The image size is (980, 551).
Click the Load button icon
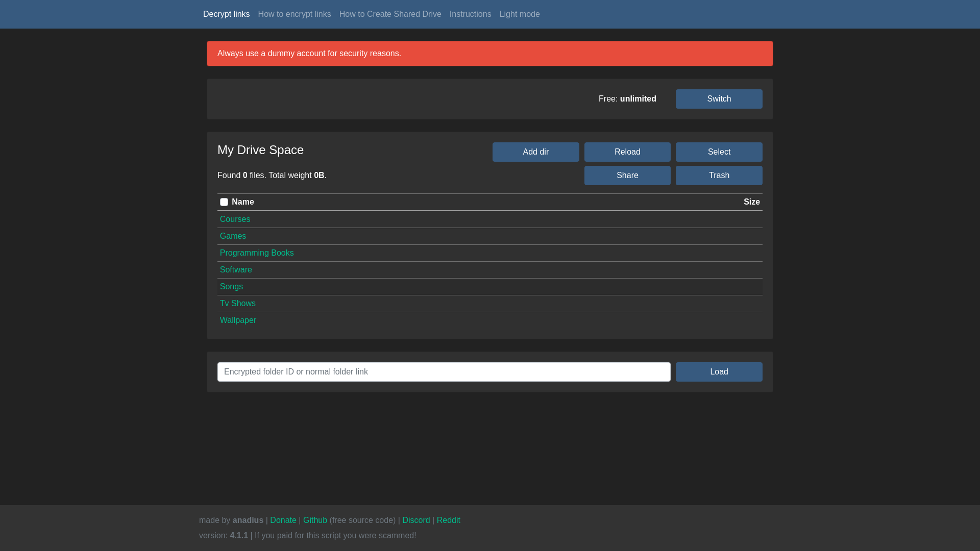click(719, 371)
